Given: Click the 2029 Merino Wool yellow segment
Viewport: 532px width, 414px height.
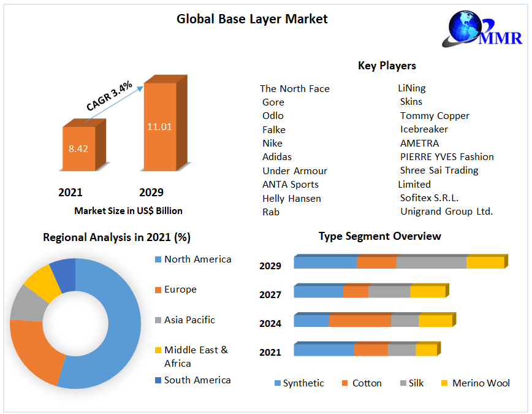Looking at the screenshot, I should point(485,263).
